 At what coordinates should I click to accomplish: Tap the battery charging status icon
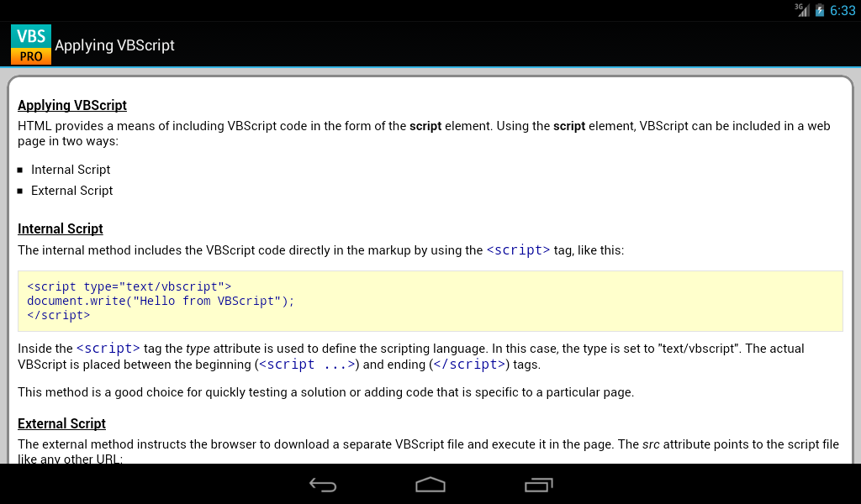[820, 10]
